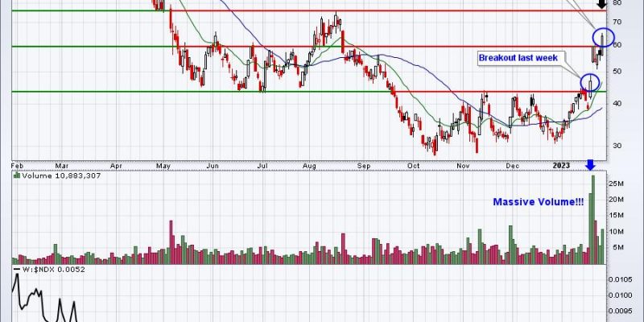The width and height of the screenshot is (644, 322).
Task: Click the 10M mark on the volume axis
Action: click(x=618, y=231)
